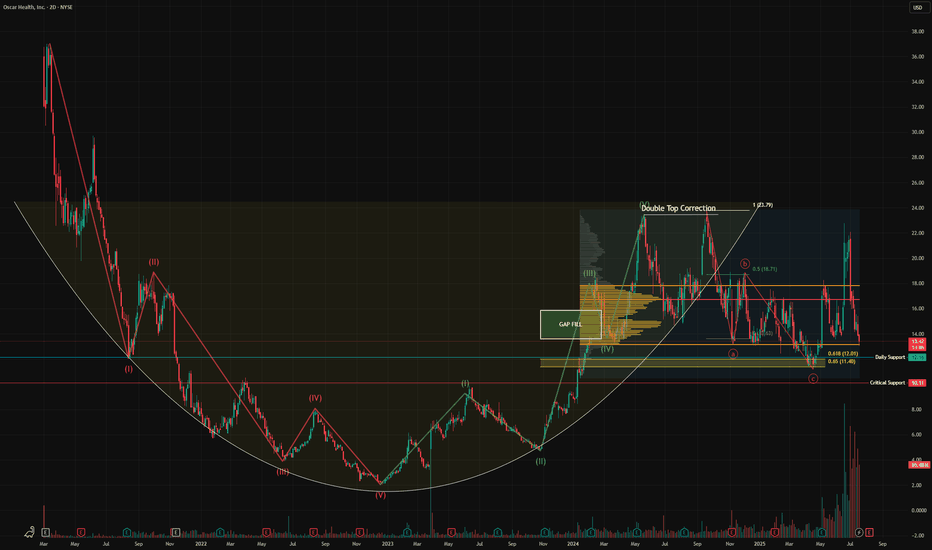932x550 pixels.
Task: Select the red (V) wave label at curve bottom
Action: [x=380, y=495]
